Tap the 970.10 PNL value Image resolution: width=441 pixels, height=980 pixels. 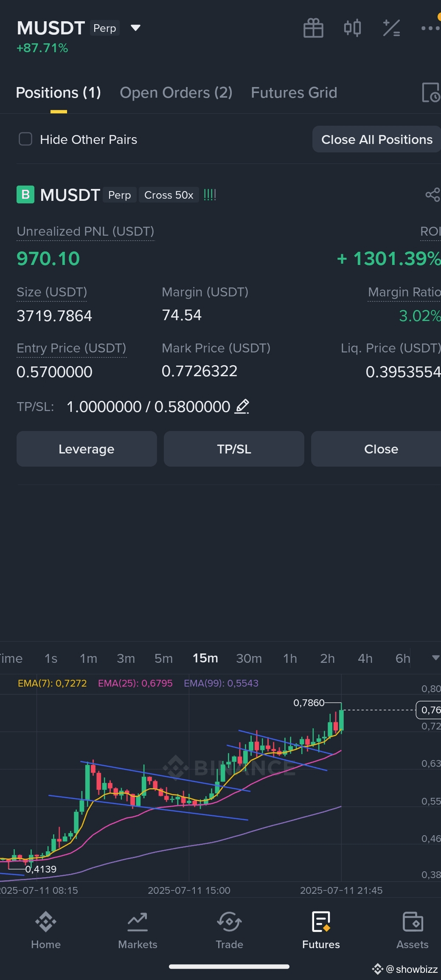pos(48,259)
